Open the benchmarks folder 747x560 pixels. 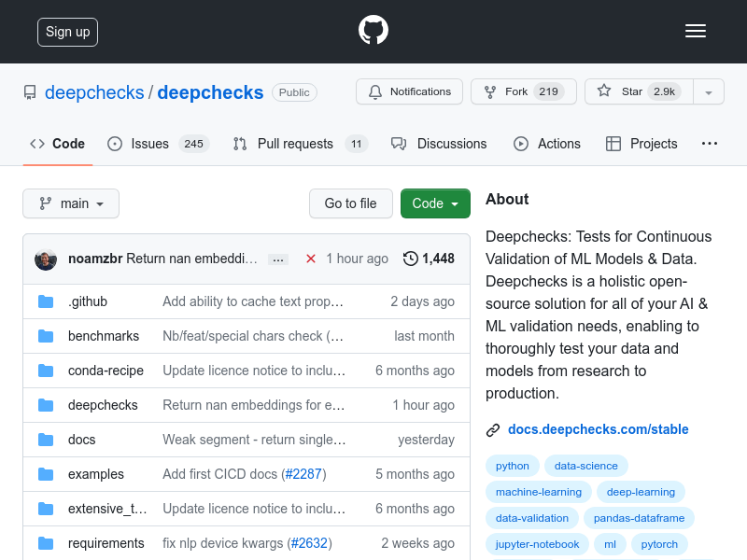(x=104, y=336)
